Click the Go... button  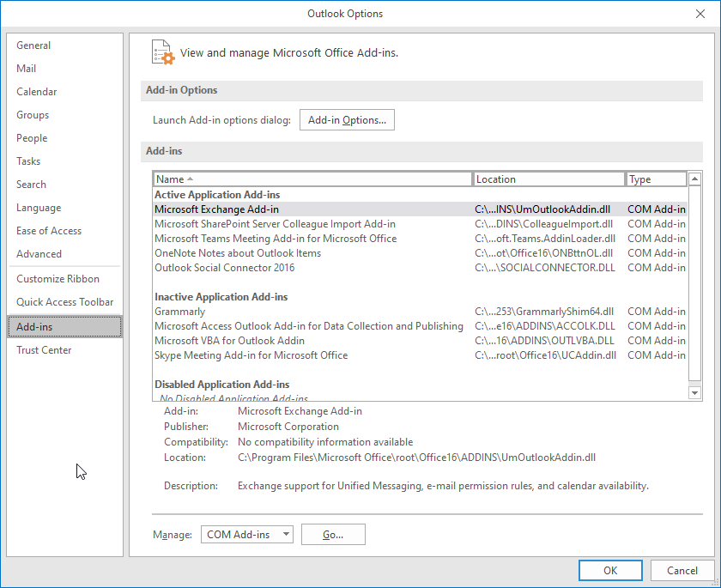click(333, 535)
